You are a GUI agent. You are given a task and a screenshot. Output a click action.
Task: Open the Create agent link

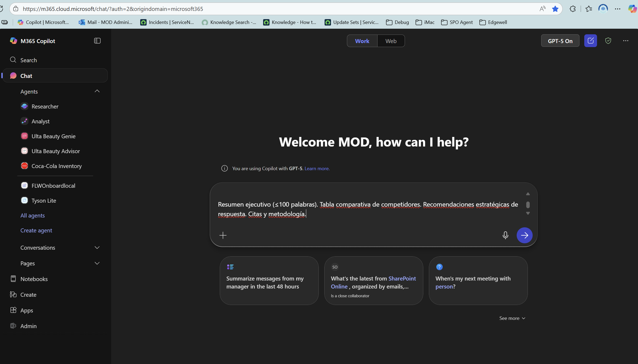pos(36,230)
